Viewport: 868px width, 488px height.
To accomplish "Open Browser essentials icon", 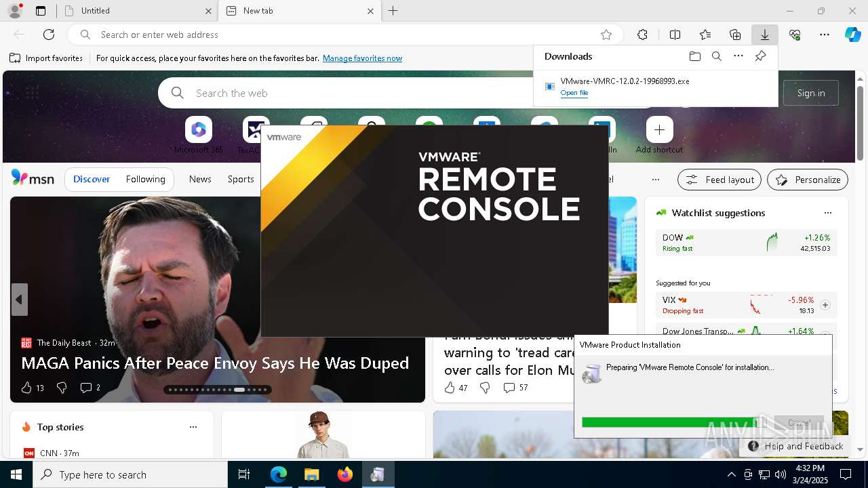I will point(795,35).
